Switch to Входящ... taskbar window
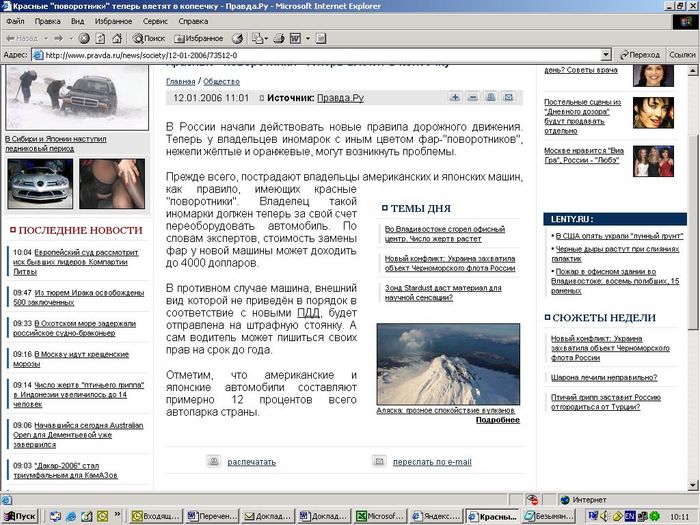 [x=157, y=517]
